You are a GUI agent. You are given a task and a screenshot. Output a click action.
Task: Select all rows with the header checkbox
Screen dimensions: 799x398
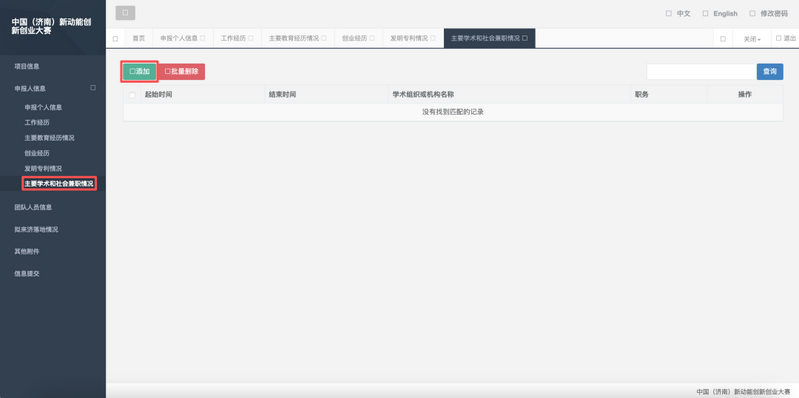pyautogui.click(x=132, y=95)
